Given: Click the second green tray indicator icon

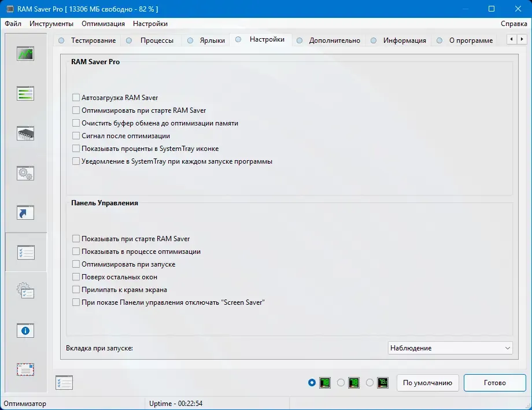Looking at the screenshot, I should 354,382.
